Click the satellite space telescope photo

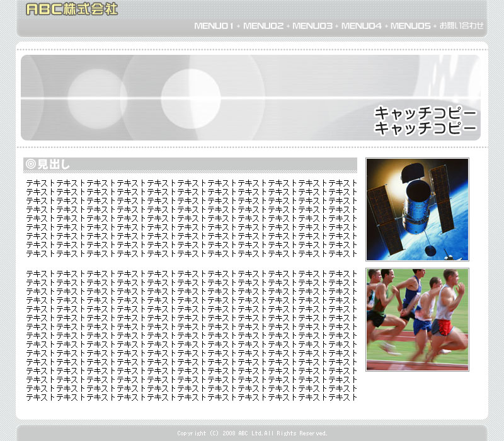tap(417, 209)
